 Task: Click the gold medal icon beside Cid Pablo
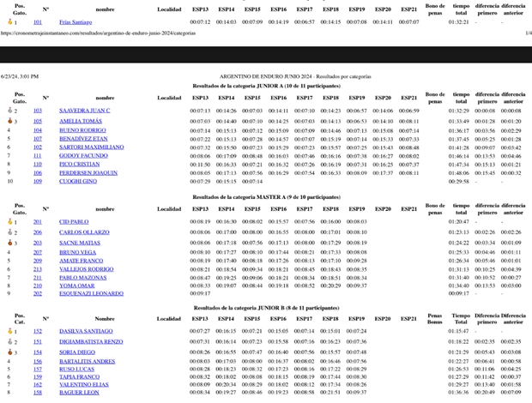click(10, 222)
